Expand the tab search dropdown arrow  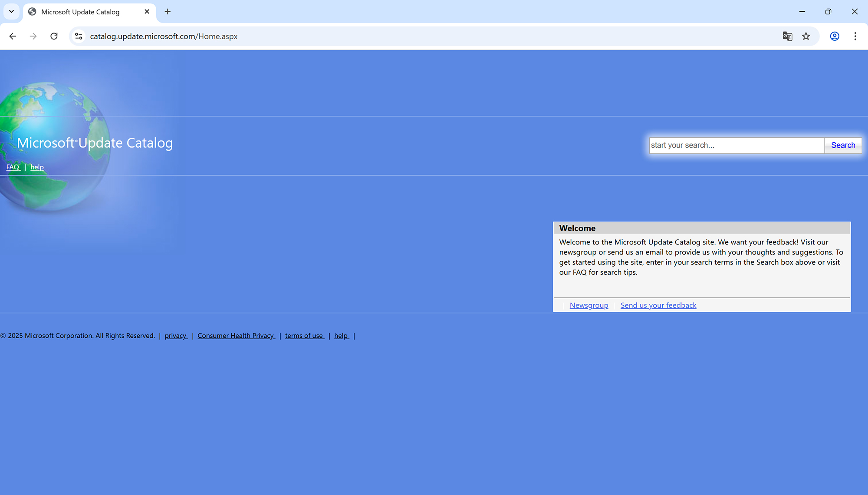pos(12,12)
